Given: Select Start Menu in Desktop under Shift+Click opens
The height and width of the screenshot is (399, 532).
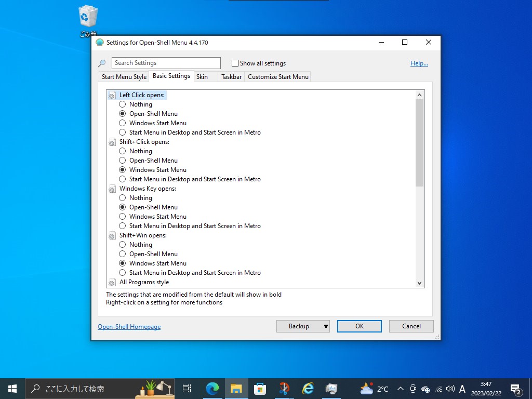Looking at the screenshot, I should click(123, 179).
